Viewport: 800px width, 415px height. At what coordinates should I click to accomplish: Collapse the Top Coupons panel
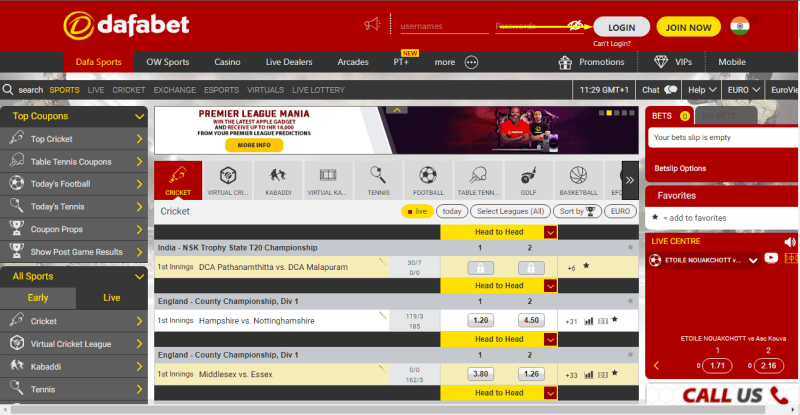tap(139, 116)
